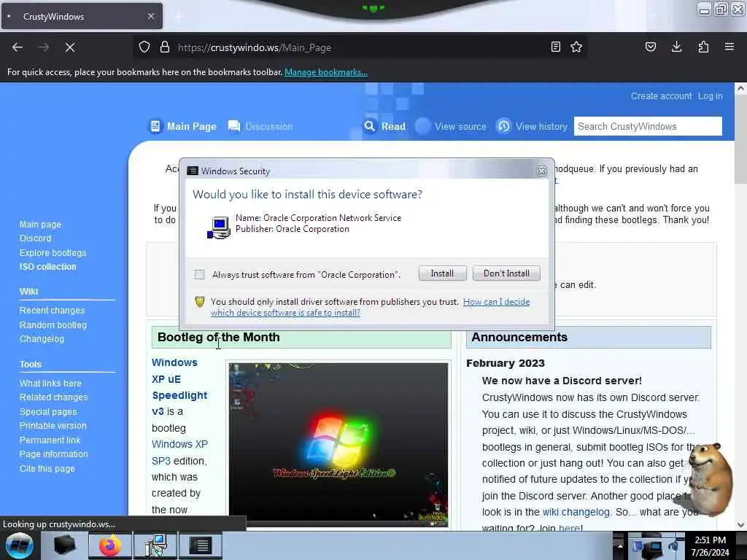The height and width of the screenshot is (560, 747).
Task: Open the wiki changelog link
Action: (576, 512)
